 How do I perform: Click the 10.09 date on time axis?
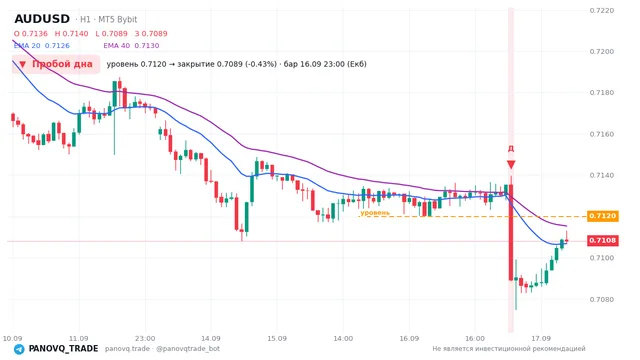[12, 338]
